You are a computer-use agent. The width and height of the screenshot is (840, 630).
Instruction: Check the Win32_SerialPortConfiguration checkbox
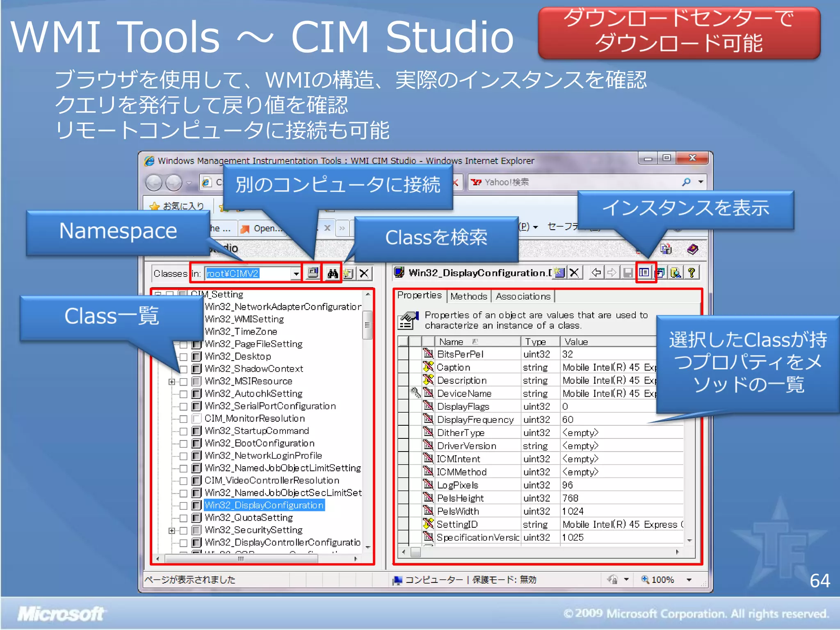pos(184,406)
